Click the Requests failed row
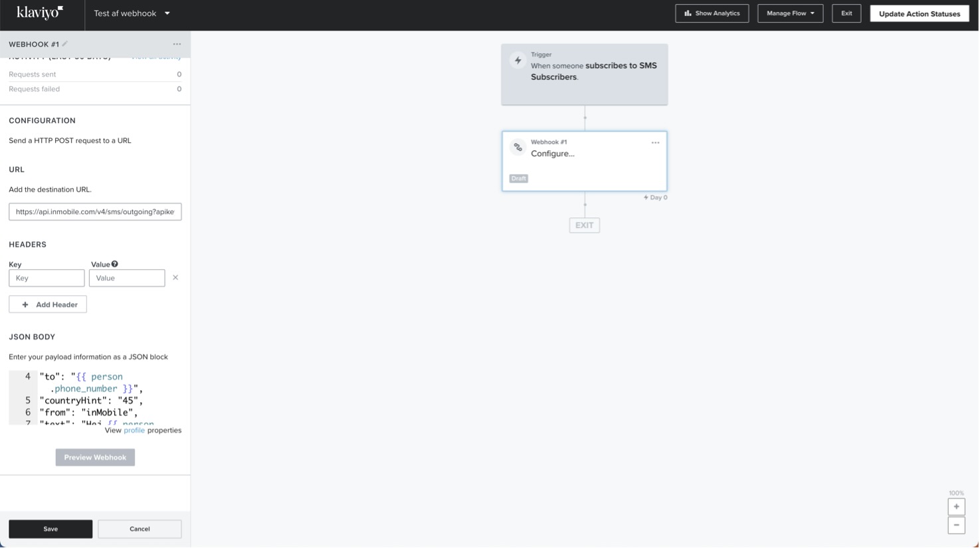This screenshot has width=980, height=549. 95,89
